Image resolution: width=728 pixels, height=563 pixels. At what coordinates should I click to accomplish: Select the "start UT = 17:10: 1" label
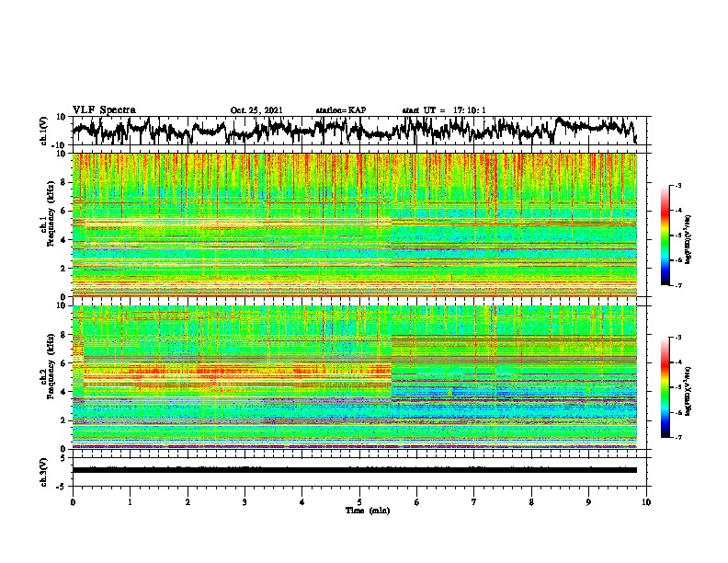(444, 110)
